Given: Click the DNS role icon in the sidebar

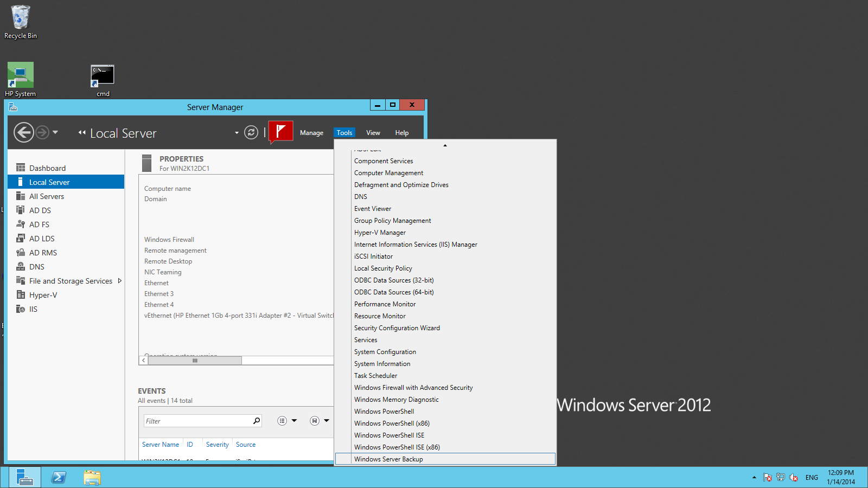Looking at the screenshot, I should click(x=21, y=266).
